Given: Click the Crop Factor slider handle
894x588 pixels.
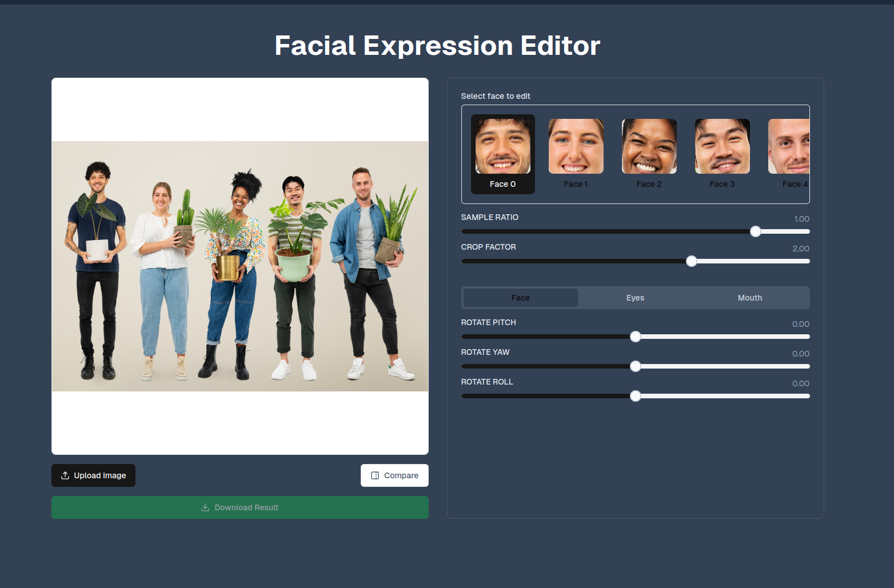Looking at the screenshot, I should pos(692,261).
